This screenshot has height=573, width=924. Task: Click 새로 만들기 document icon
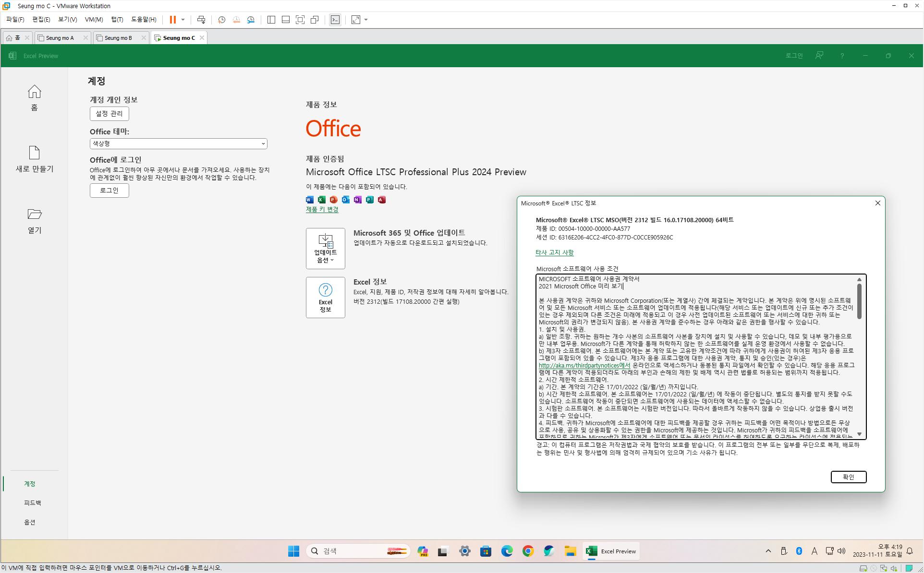[x=34, y=153]
